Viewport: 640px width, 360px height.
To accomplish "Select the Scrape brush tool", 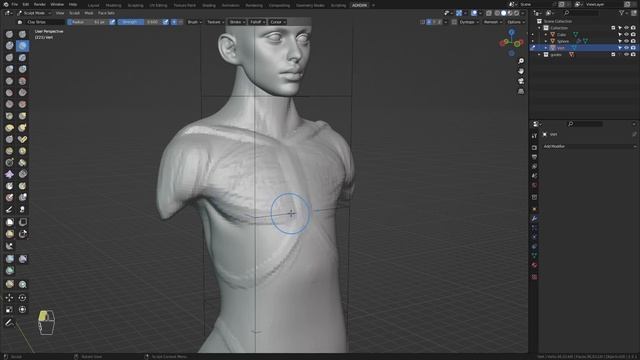I will pos(9,104).
